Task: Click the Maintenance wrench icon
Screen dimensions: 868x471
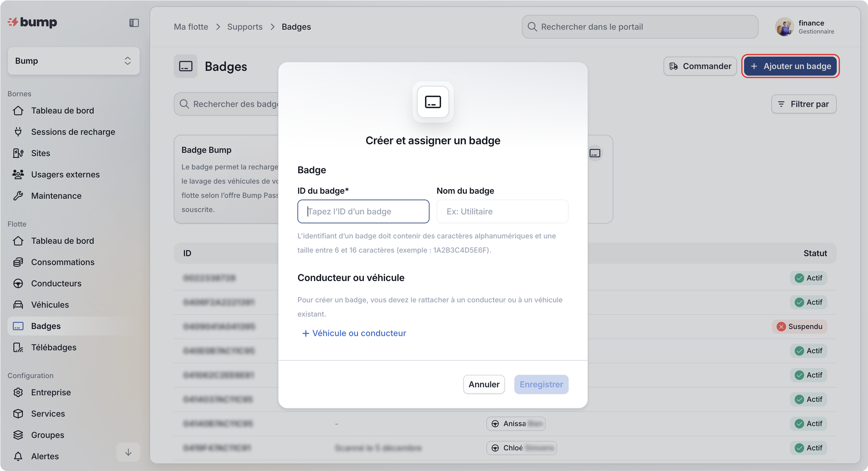Action: click(x=18, y=196)
